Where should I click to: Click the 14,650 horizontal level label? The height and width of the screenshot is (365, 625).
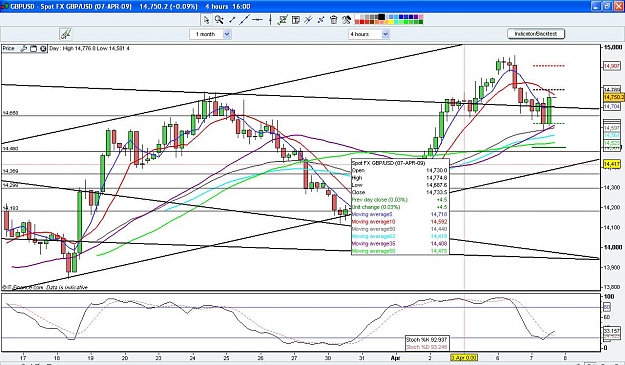[10, 113]
